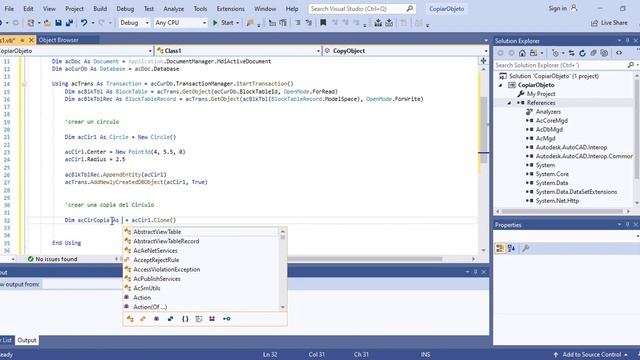Click the No issues found status indicator
Viewport: 640px width, 360px height.
pyautogui.click(x=52, y=259)
